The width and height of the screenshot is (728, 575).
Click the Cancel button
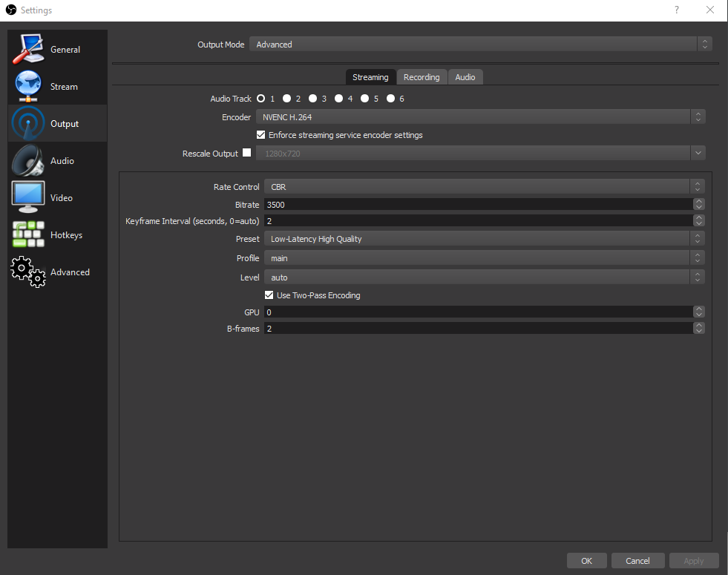point(637,561)
